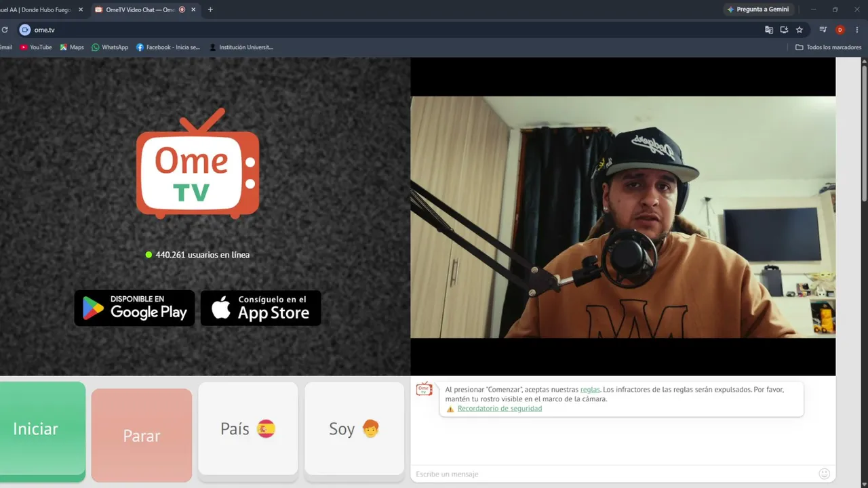Click the recording indicator on the OmeTV tab

click(x=182, y=9)
